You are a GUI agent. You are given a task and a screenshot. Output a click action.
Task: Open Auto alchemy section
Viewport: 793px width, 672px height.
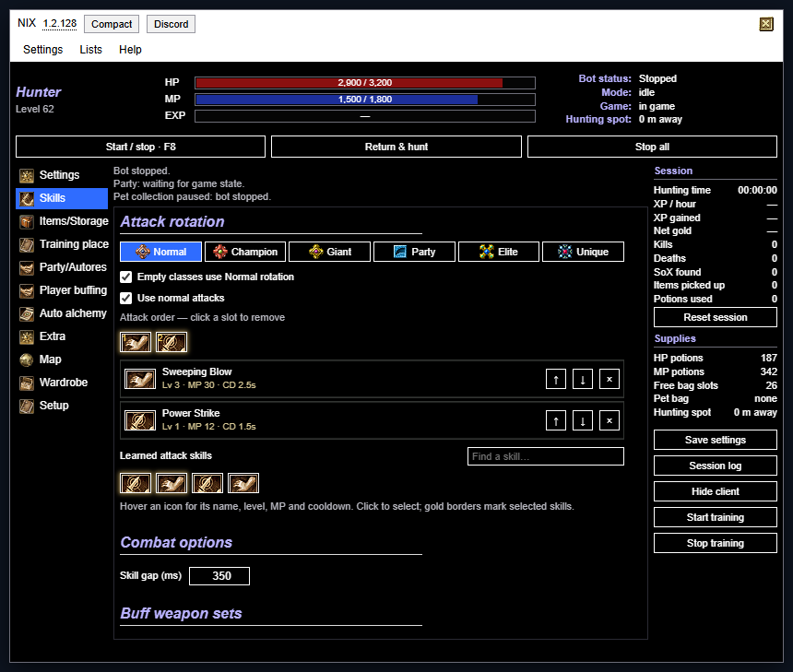pyautogui.click(x=62, y=313)
